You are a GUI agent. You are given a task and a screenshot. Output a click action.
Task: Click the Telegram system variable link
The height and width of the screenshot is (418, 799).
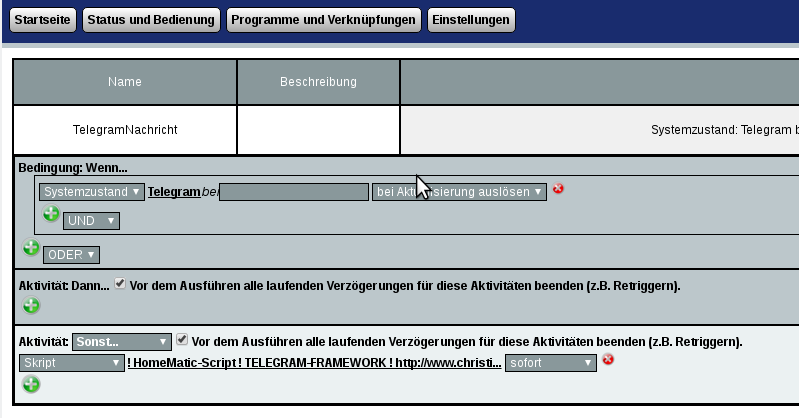tap(174, 191)
